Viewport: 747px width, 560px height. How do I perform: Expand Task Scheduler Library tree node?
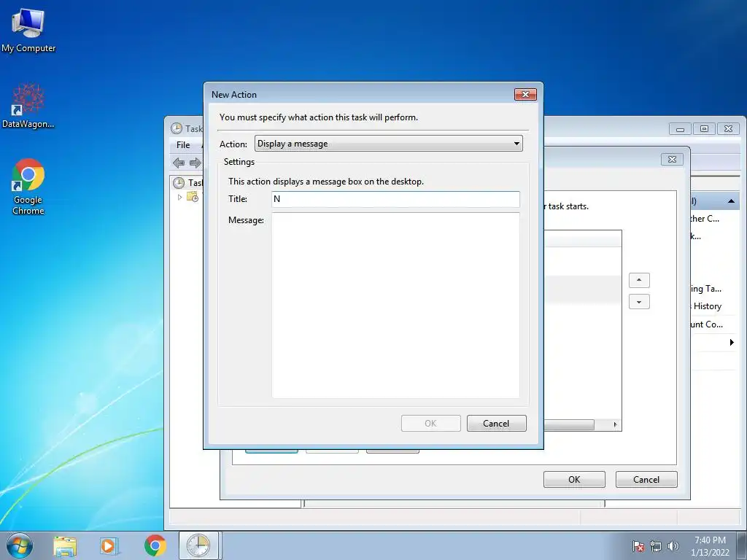(x=179, y=197)
